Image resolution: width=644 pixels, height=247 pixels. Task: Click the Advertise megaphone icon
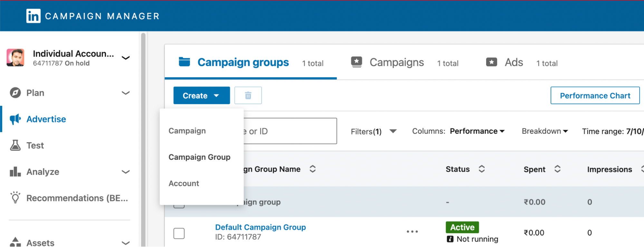15,119
